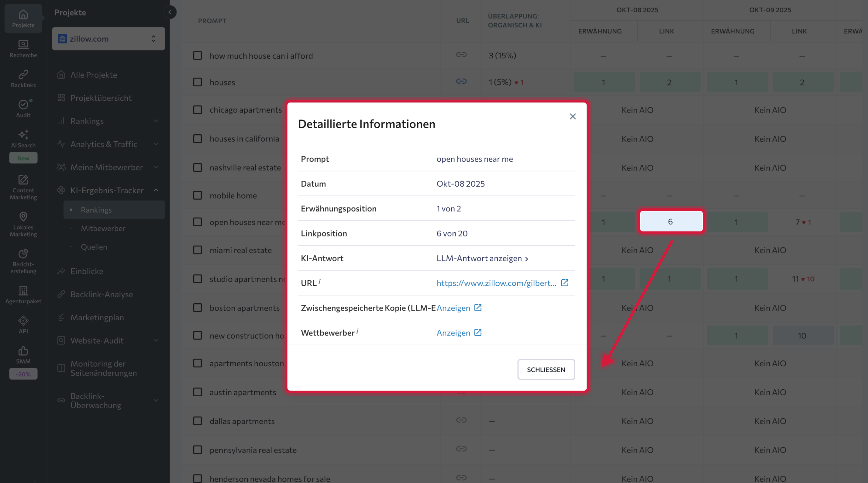Check the 'houses' prompt checkbox
Viewport: 868px width, 483px height.
[x=197, y=82]
